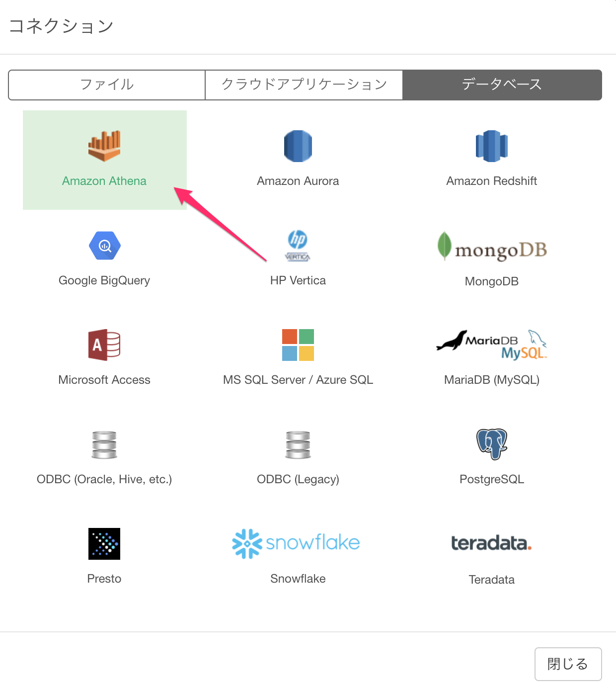Open the Google BigQuery hexagon icon

pyautogui.click(x=104, y=246)
